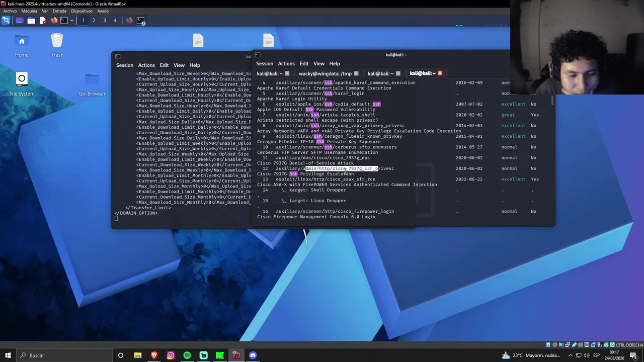Open View menu in front terminal

click(x=319, y=64)
